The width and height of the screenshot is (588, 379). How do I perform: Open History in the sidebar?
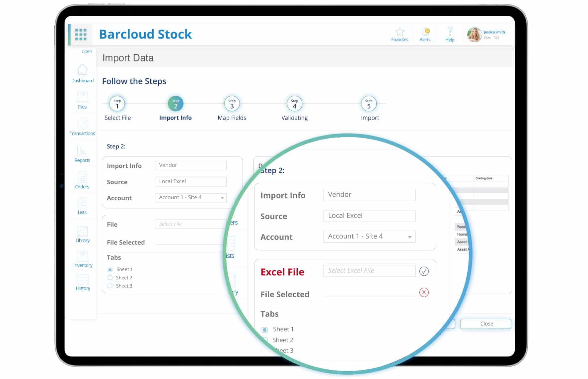click(83, 283)
